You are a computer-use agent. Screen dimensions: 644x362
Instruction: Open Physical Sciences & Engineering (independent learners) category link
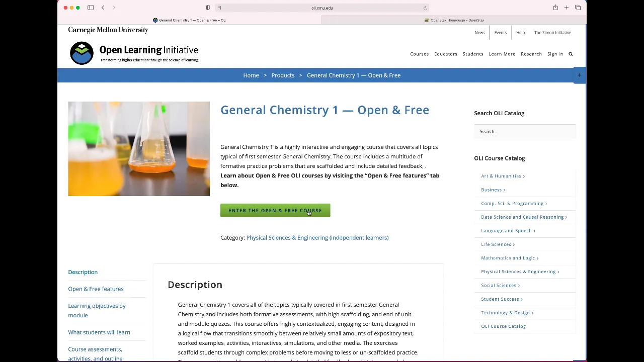317,238
